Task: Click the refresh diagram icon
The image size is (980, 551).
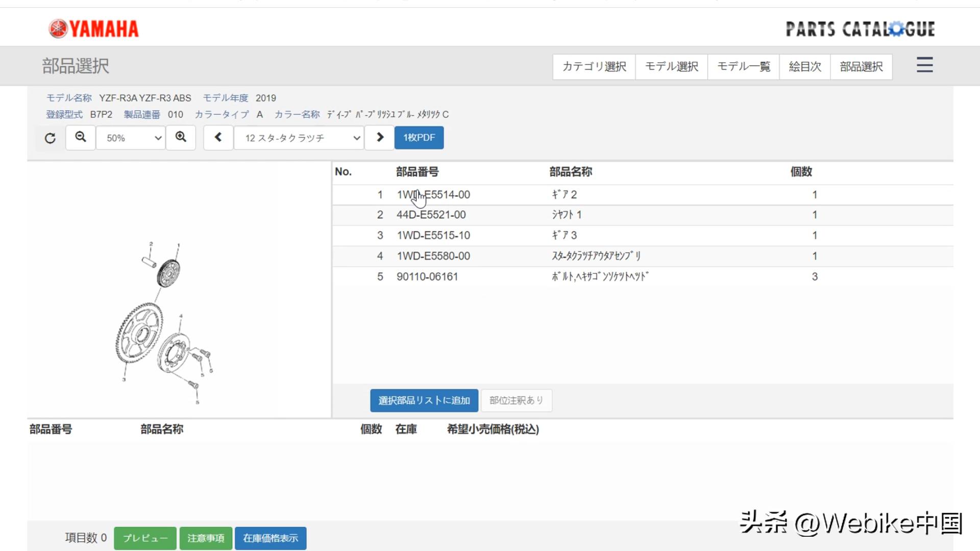Action: click(x=49, y=137)
